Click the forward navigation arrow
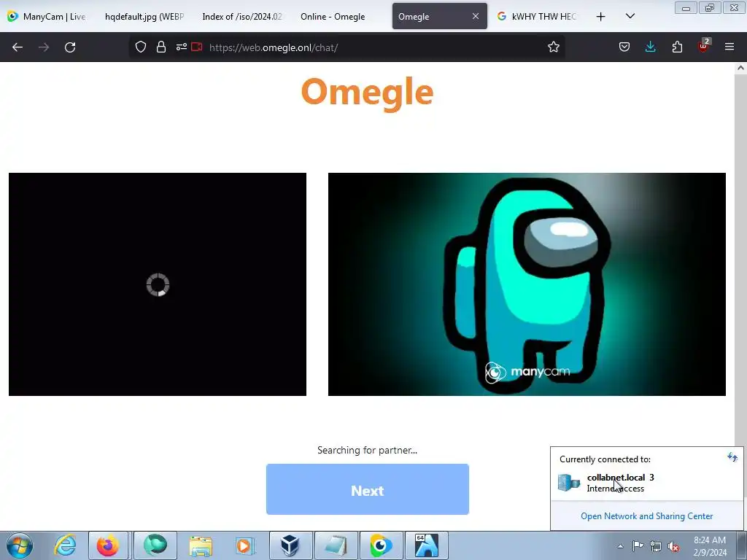The height and width of the screenshot is (560, 747). point(44,47)
